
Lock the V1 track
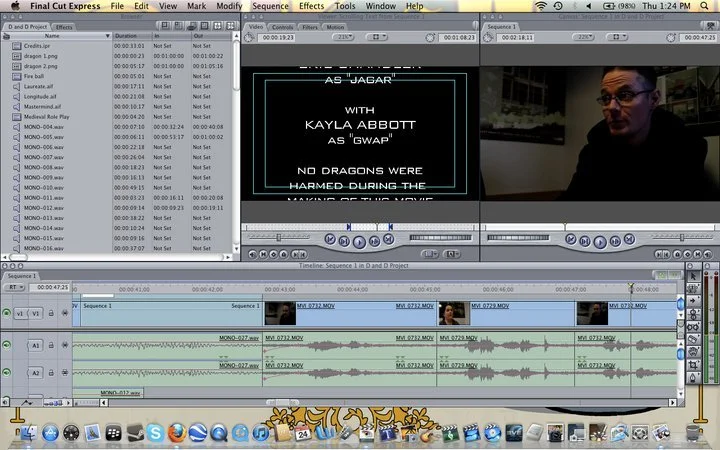tap(51, 313)
